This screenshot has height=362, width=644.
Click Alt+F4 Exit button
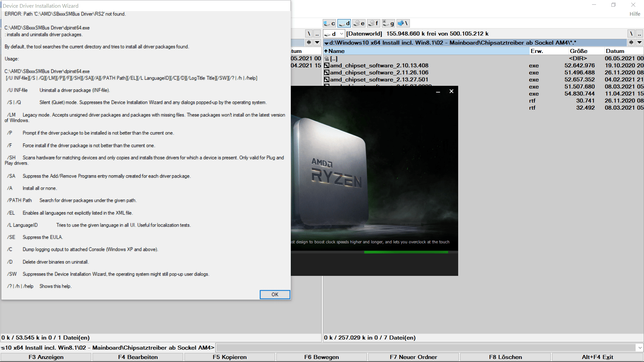tap(597, 357)
